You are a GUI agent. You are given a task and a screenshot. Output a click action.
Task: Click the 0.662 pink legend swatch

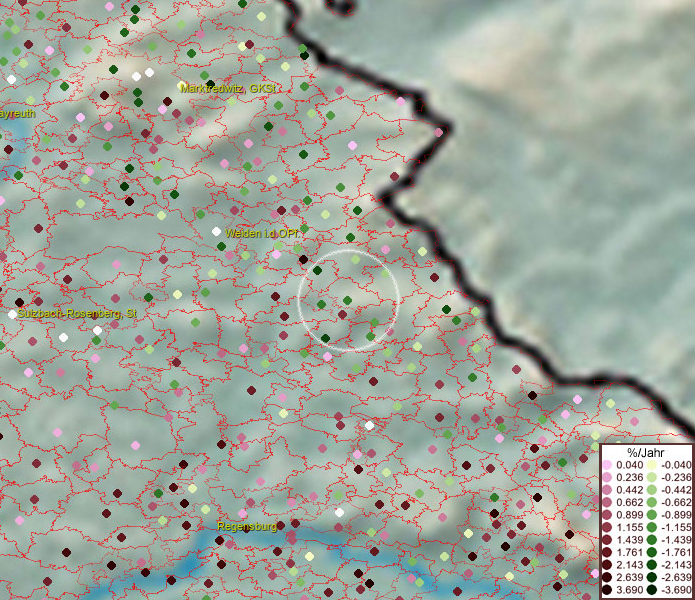607,502
